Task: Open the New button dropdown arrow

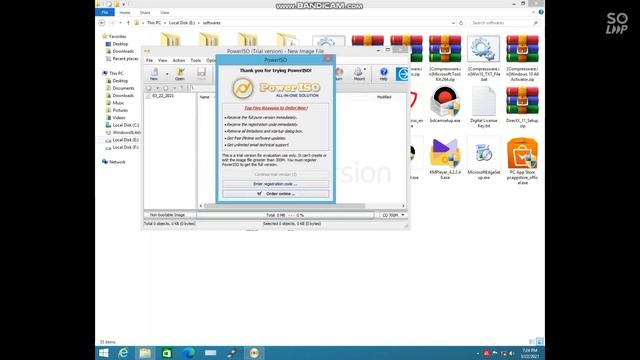Action: coord(167,74)
